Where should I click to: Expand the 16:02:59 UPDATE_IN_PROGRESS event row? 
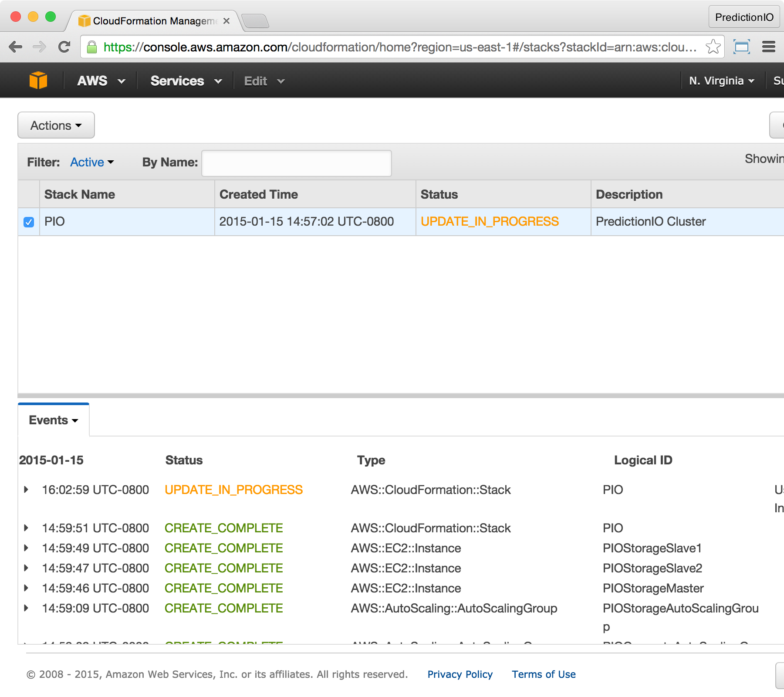click(26, 490)
